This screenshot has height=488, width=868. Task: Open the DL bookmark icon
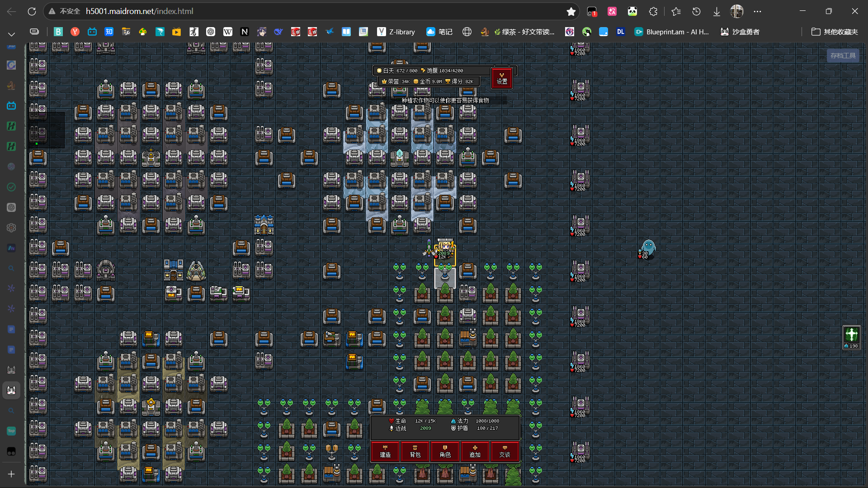pos(621,32)
